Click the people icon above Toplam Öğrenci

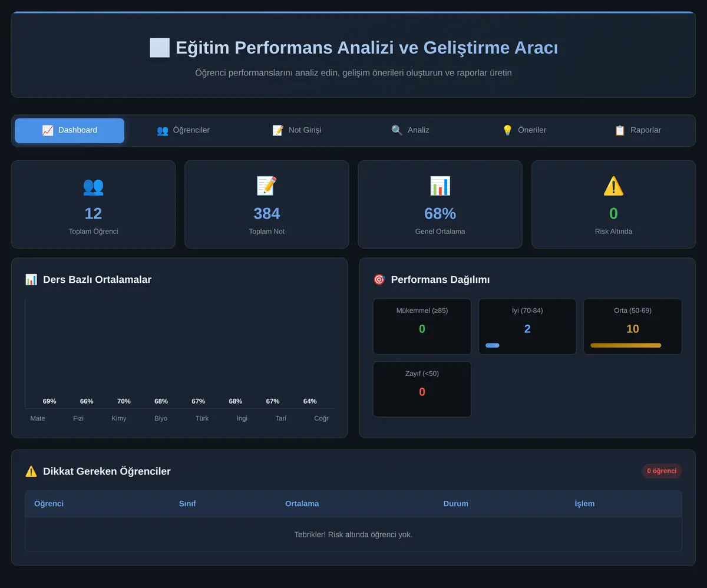[93, 186]
